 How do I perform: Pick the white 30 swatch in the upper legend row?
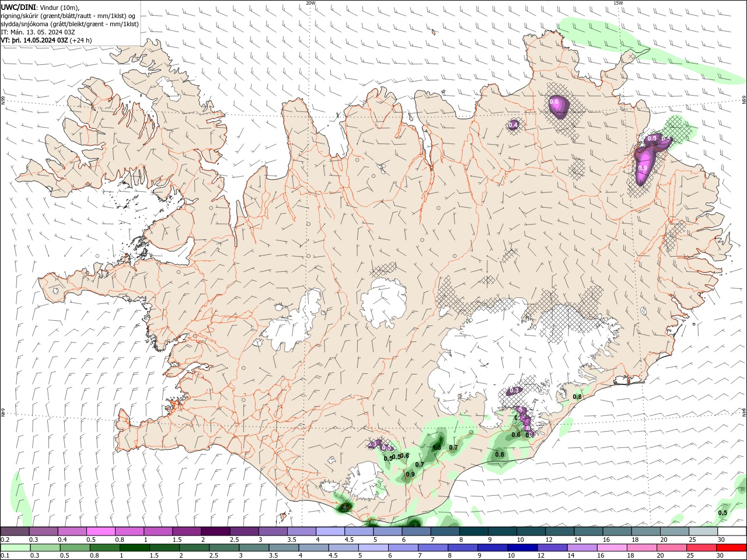(x=732, y=531)
